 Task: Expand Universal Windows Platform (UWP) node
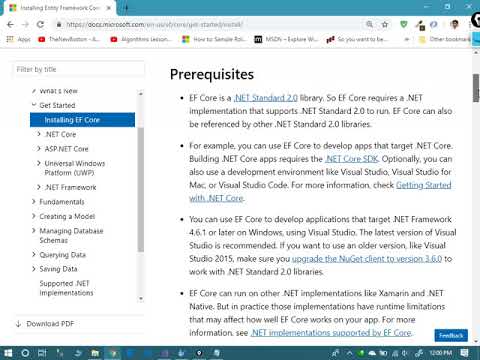[39, 163]
